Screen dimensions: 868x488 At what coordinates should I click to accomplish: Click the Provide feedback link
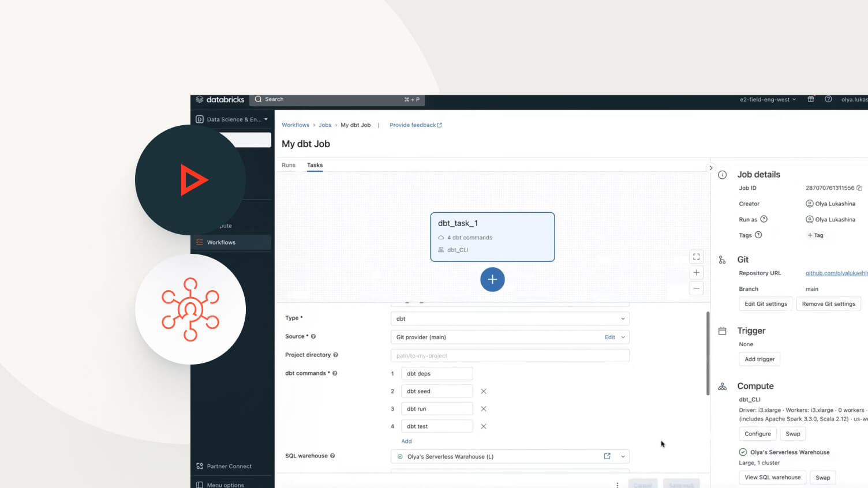[x=416, y=125]
